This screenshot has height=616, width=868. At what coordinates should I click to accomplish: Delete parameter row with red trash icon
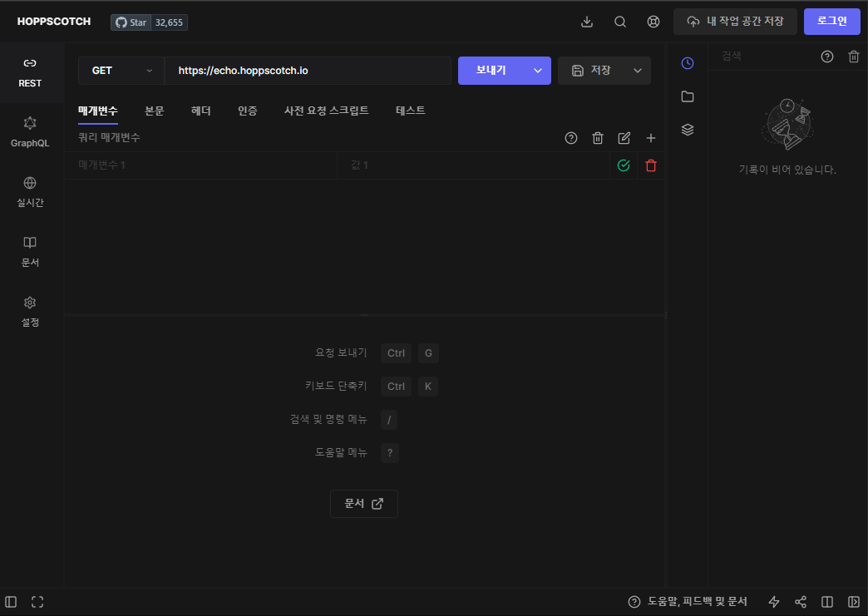click(x=650, y=165)
